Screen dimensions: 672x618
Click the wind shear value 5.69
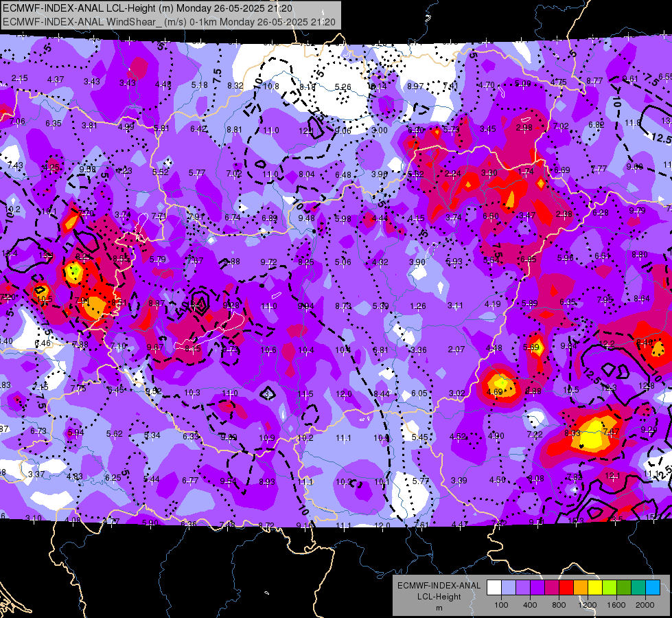(x=531, y=347)
